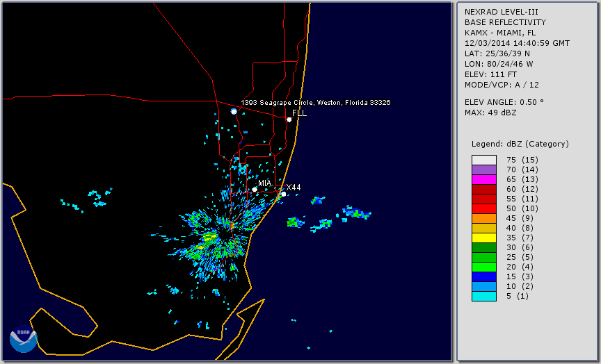Select the 35 dBZ yellow legend swatch
The height and width of the screenshot is (364, 601).
pyautogui.click(x=484, y=238)
